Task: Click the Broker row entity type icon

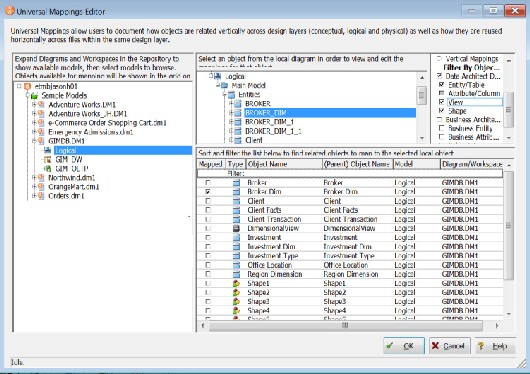Action: click(236, 183)
